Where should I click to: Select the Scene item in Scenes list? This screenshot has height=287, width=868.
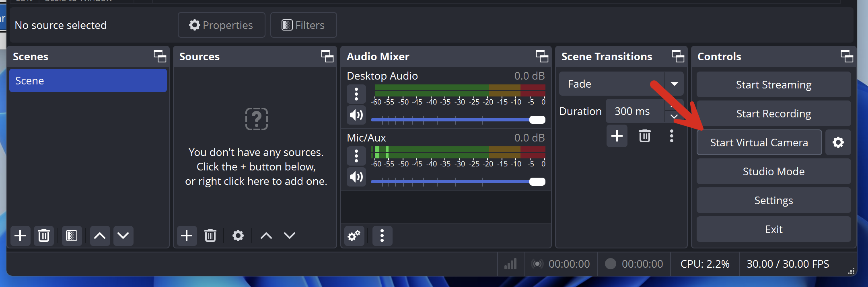[88, 81]
